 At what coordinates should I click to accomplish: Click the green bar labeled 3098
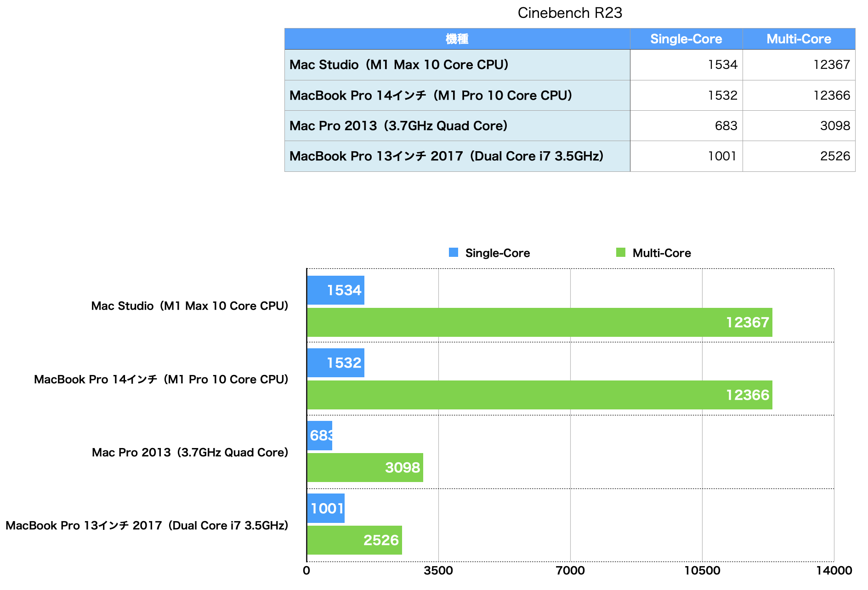click(365, 467)
